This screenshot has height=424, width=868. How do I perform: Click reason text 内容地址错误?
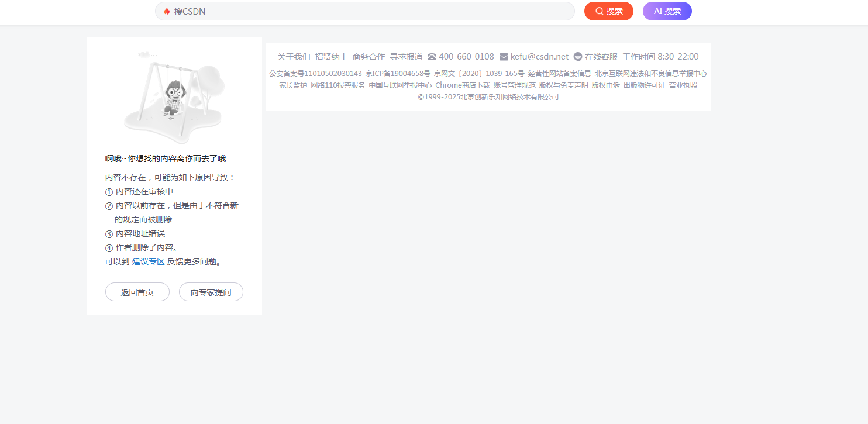coord(140,233)
